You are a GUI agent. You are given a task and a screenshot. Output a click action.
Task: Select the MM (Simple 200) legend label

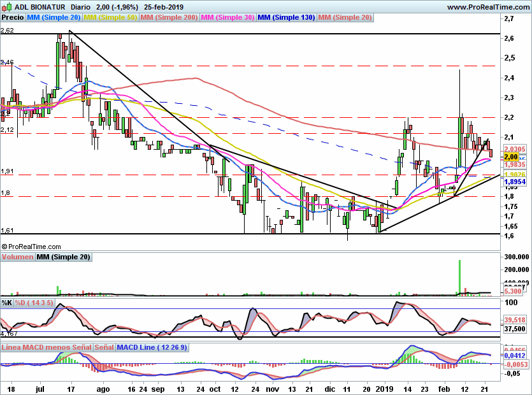point(169,17)
